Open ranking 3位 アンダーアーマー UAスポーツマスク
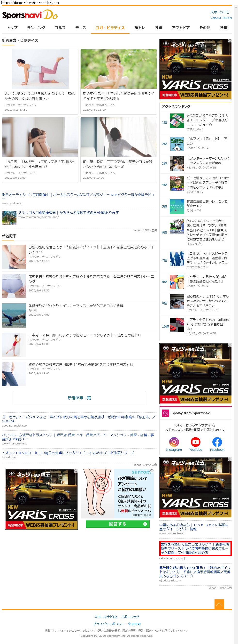Screen dimensions: 238x644 point(208,161)
